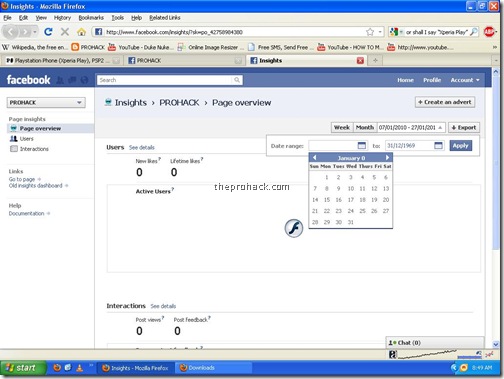Viewport: 504px width, 379px height.
Task: Open Facebook notifications globe icon
Action: (84, 80)
